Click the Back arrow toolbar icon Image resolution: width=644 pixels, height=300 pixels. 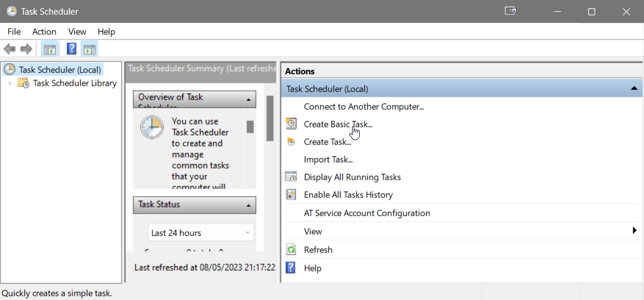pos(9,49)
